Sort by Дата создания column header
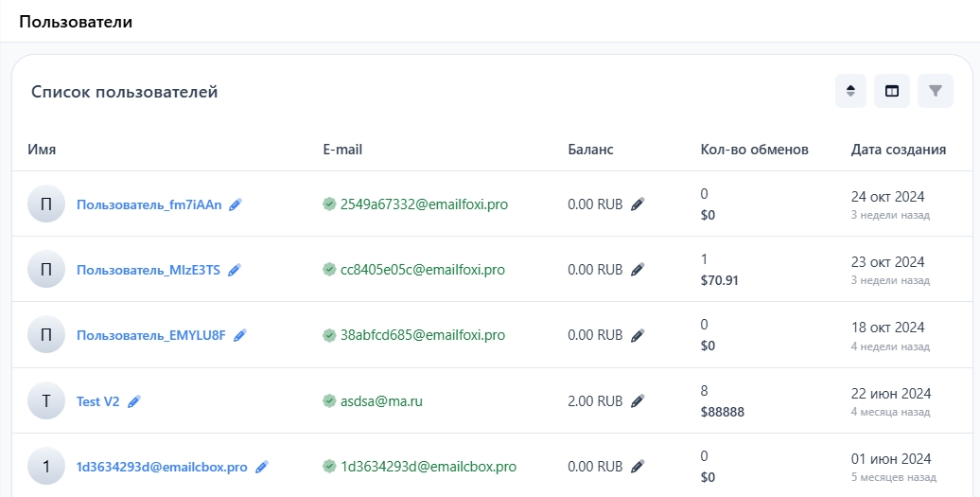 (x=898, y=150)
